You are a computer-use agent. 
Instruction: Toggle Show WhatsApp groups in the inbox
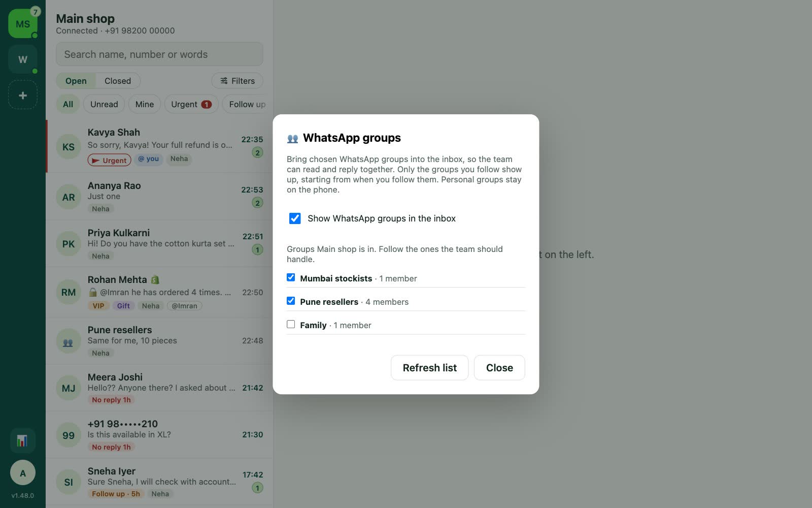point(295,218)
